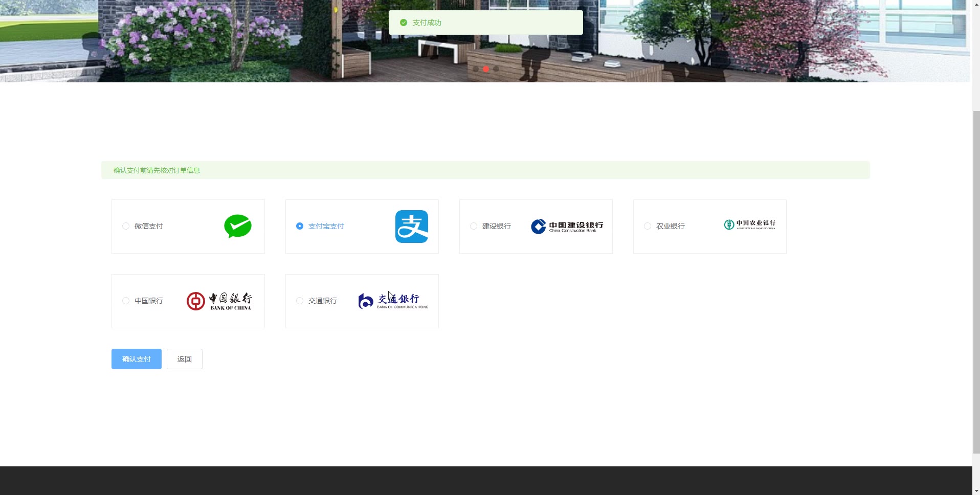Select the 交通银行 radio button
Viewport: 980px width, 495px height.
[300, 301]
